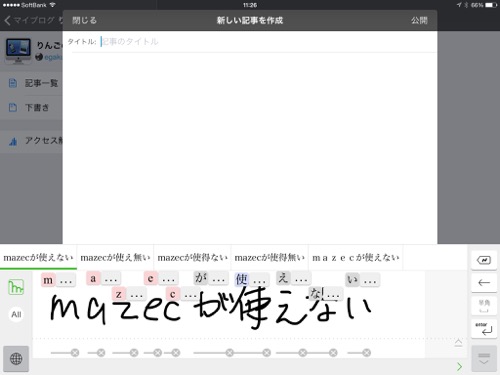
Task: Delete the handwritten stroke under letter z
Action: pos(134,353)
